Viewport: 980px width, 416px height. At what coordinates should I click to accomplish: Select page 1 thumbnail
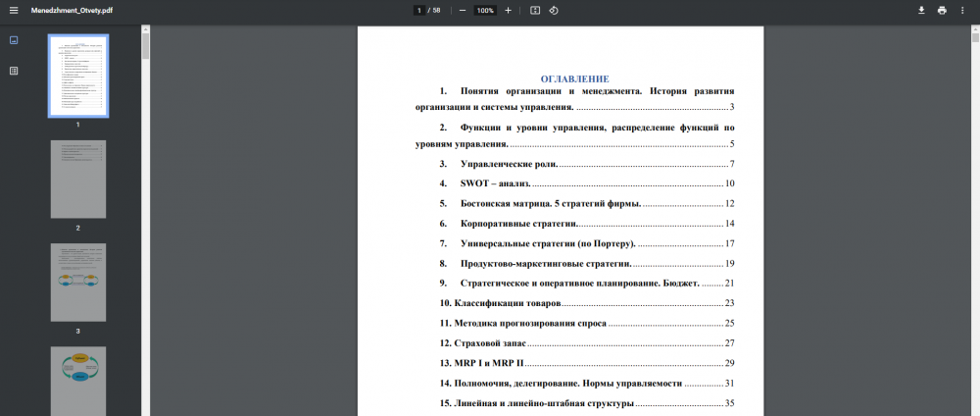(x=78, y=76)
